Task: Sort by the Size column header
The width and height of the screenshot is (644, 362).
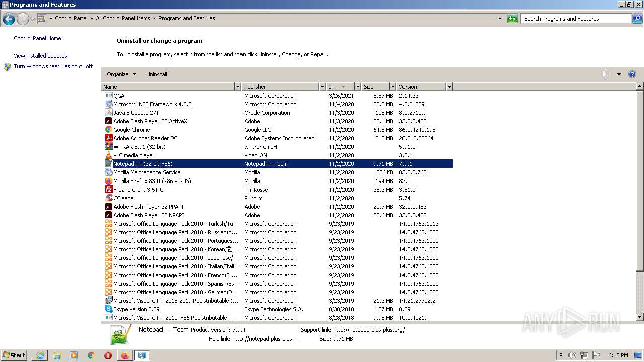Action: click(x=375, y=87)
